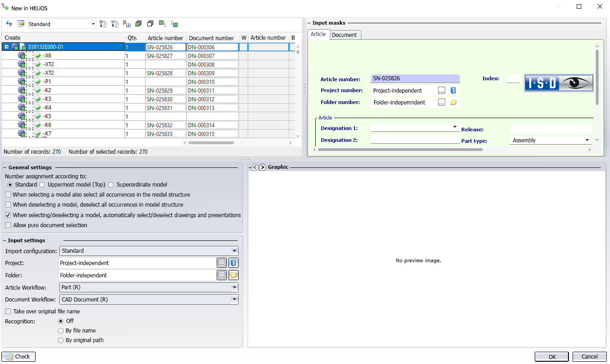
Task: Click the Index input field
Action: [x=513, y=78]
